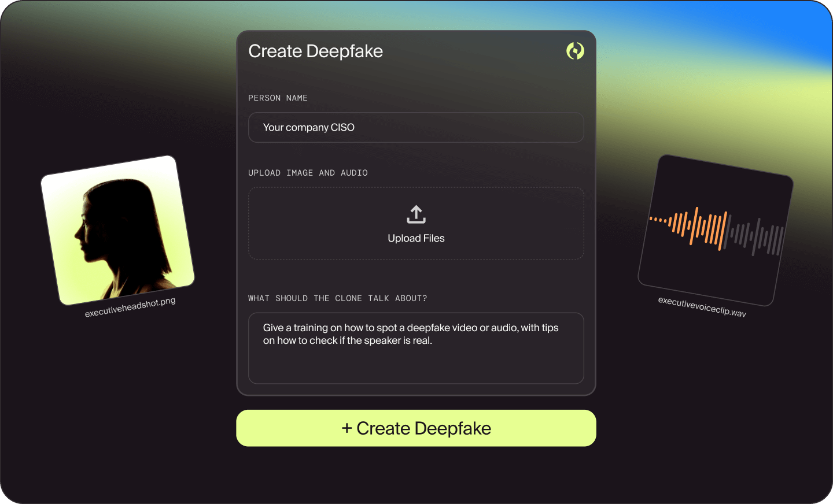
Task: Select the text reading Your company CISO
Action: coord(308,127)
